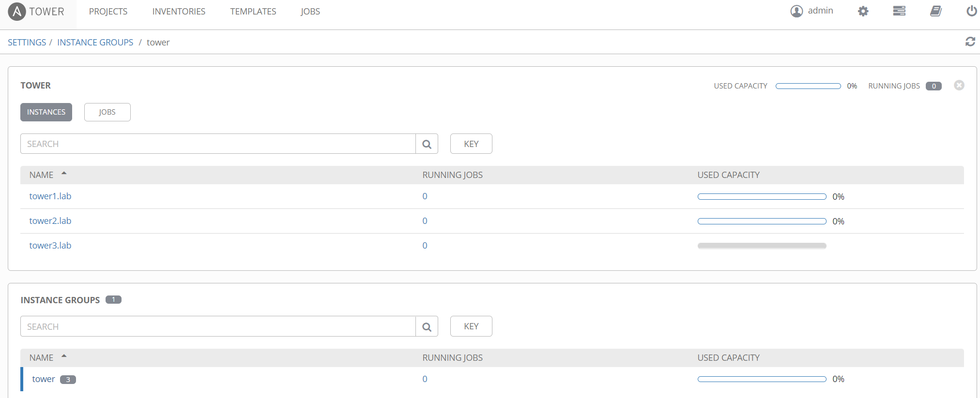Open settings gear icon

coord(863,11)
